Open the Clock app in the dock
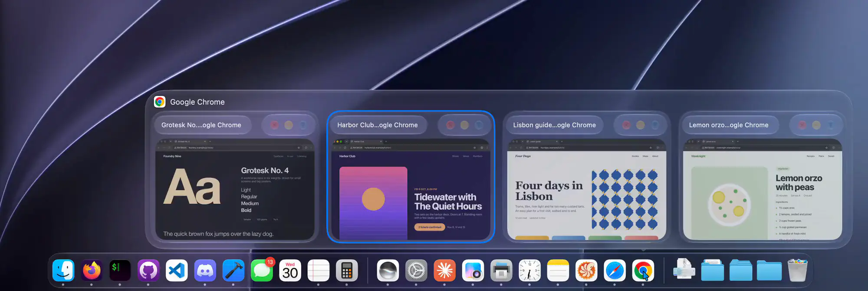This screenshot has height=291, width=868. coord(529,270)
